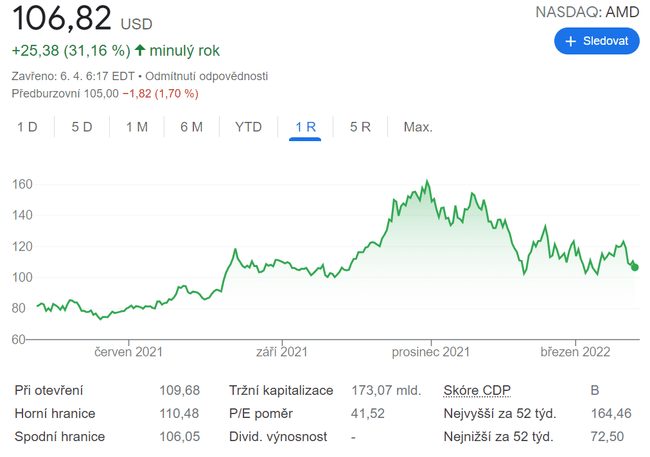Click the Sledovat follow button
Image resolution: width=650 pixels, height=457 pixels.
(596, 41)
